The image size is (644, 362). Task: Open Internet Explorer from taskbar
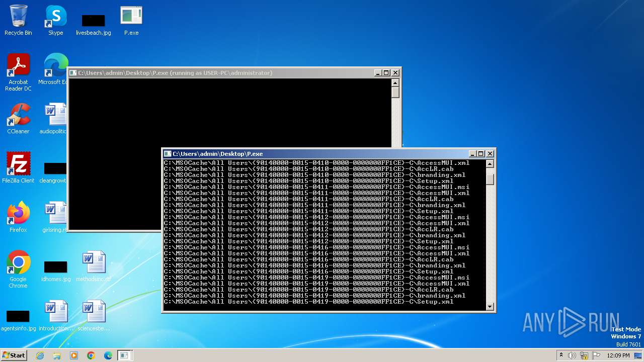coord(40,355)
